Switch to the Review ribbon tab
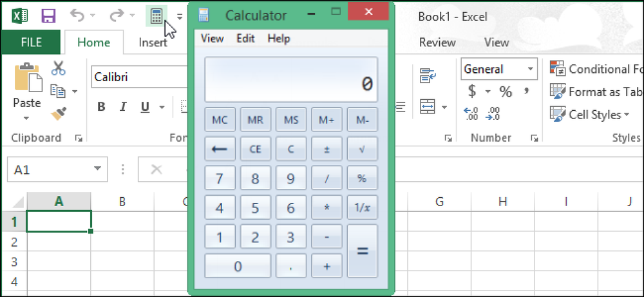Screen dimensions: 644x297 (x=437, y=43)
